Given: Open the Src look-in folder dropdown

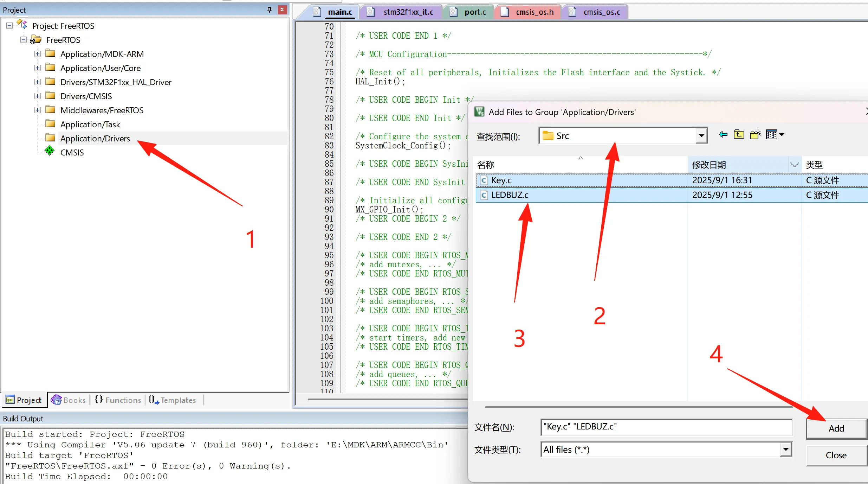Looking at the screenshot, I should point(701,136).
